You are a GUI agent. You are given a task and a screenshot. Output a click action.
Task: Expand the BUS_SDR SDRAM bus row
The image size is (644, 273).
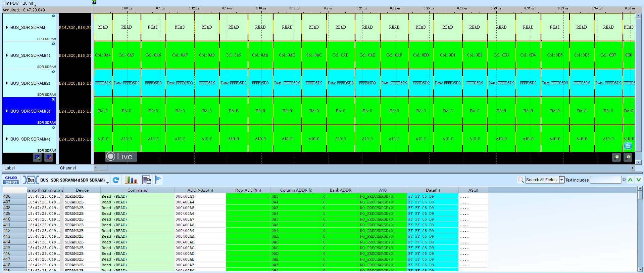tap(7, 27)
